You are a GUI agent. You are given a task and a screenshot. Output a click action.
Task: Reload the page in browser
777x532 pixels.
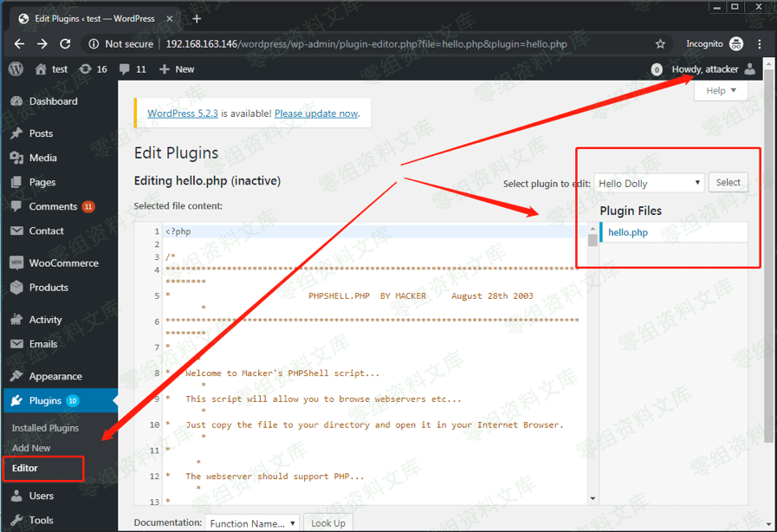pos(65,43)
